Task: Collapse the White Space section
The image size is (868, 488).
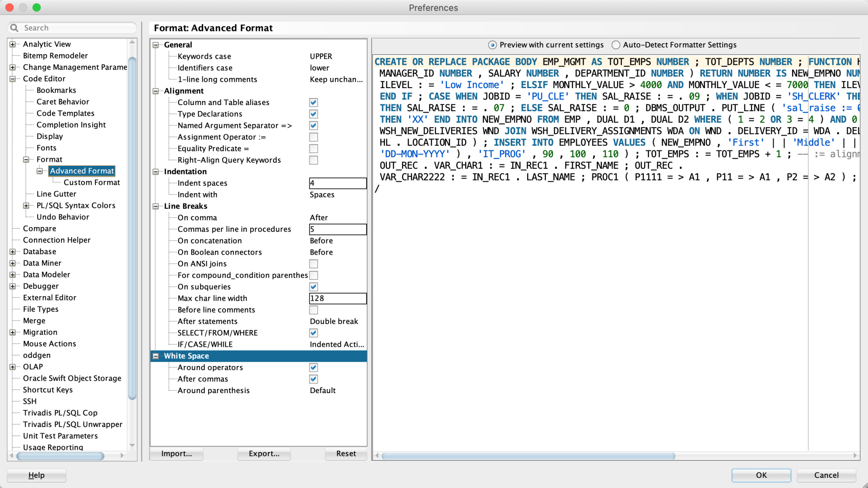Action: pos(156,356)
